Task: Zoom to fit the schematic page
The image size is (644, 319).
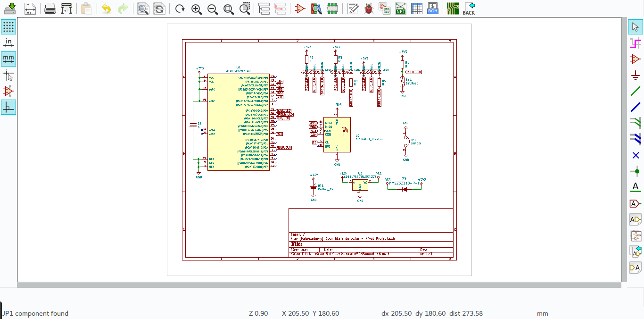Action: pos(228,8)
